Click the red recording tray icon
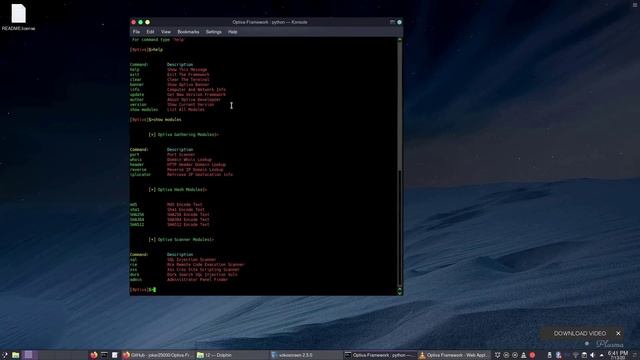Viewport: 640px width, 360px height. pos(532,355)
